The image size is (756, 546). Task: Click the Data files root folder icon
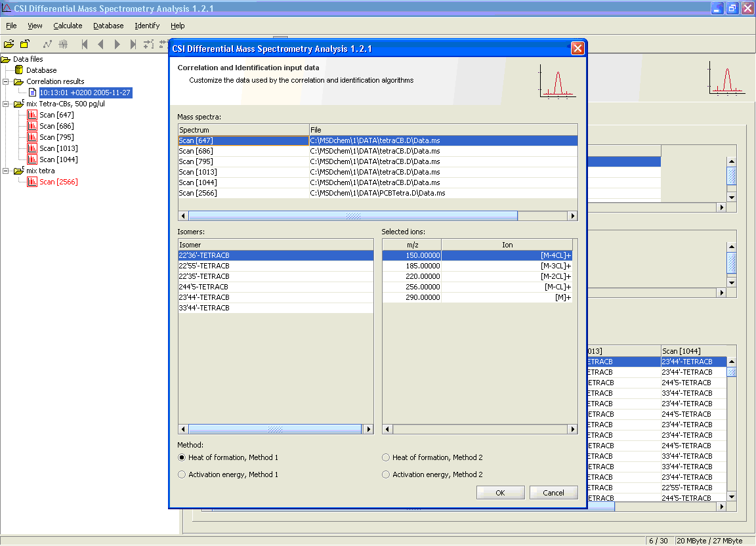(7, 59)
